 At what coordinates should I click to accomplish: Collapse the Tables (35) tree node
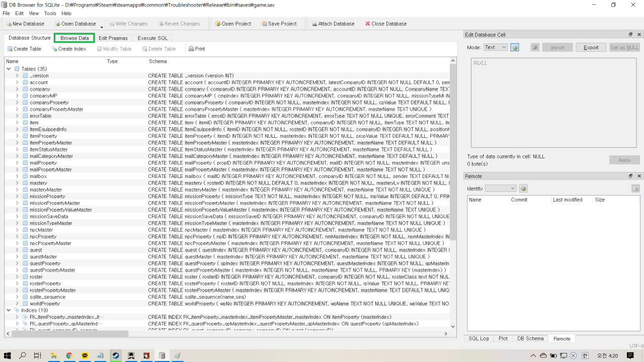point(9,69)
